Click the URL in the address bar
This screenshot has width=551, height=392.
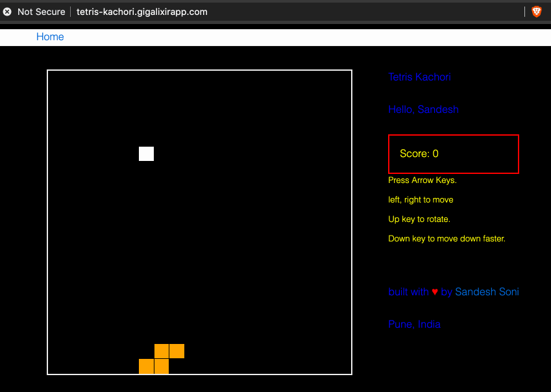coord(142,12)
